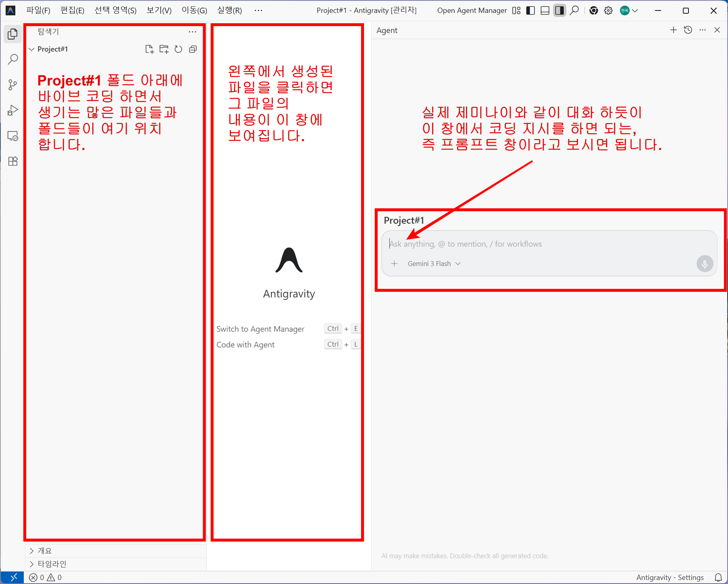The width and height of the screenshot is (728, 584).
Task: Close the Agent panel
Action: pyautogui.click(x=717, y=30)
